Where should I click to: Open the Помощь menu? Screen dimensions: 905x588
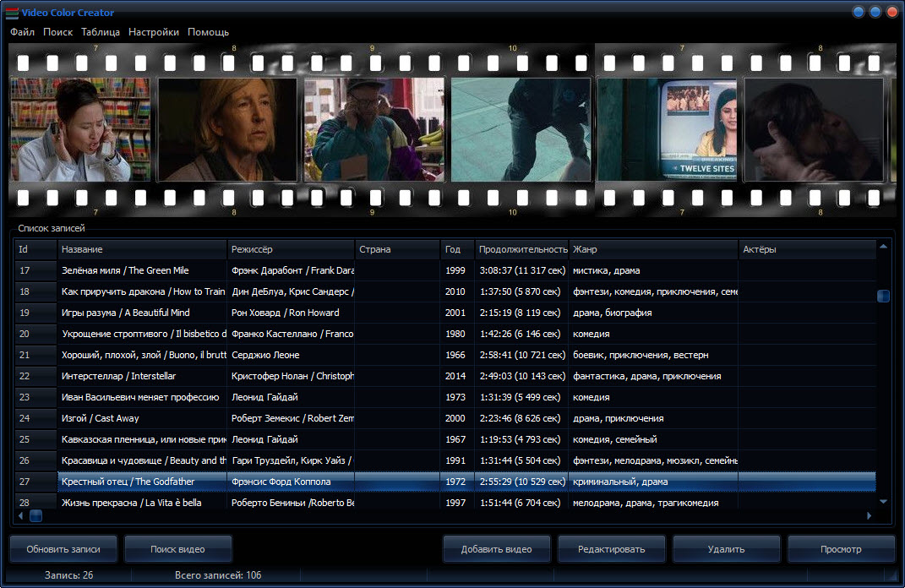[209, 32]
